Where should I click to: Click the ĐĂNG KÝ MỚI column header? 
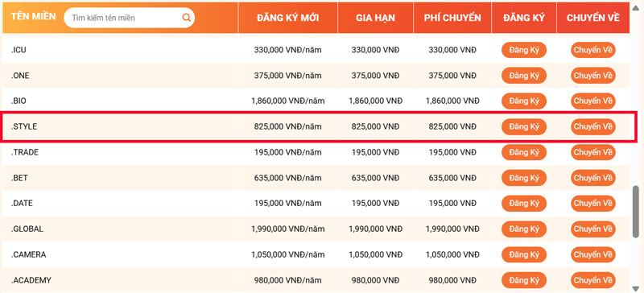288,18
